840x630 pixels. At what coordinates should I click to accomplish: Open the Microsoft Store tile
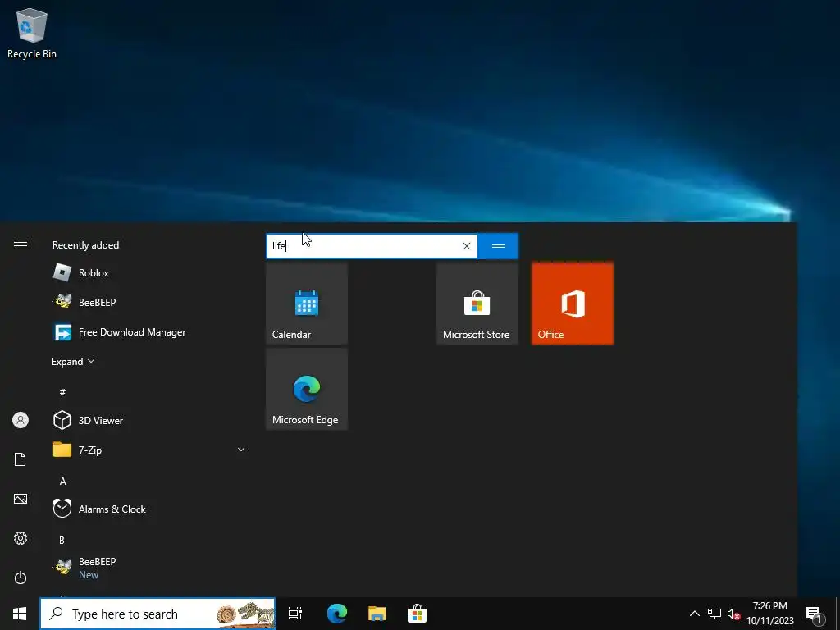click(x=477, y=304)
